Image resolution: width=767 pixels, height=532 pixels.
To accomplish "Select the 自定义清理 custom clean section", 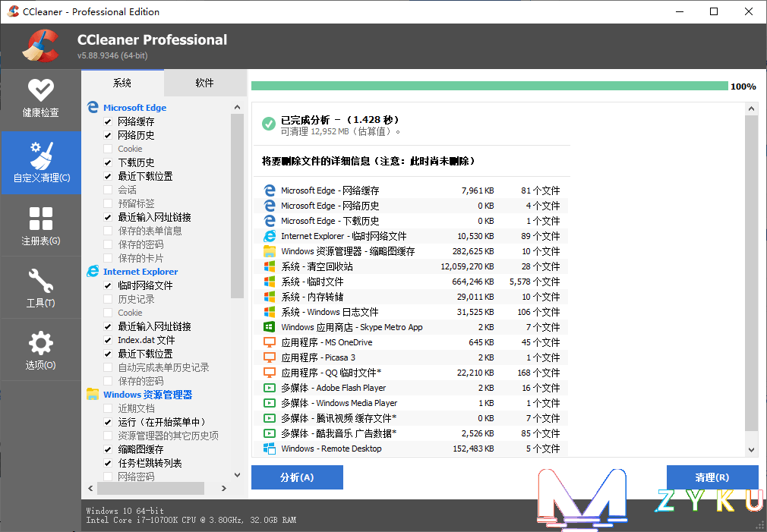I will point(40,163).
